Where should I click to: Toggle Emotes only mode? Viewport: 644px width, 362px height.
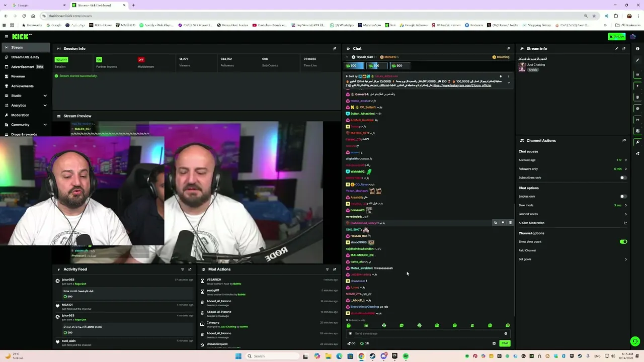click(x=623, y=197)
